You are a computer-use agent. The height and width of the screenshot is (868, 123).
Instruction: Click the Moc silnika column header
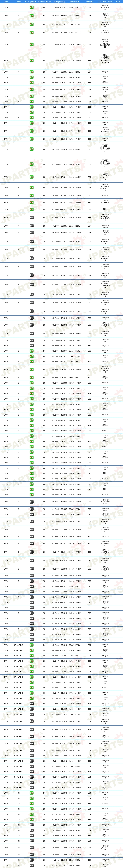(75, 2)
